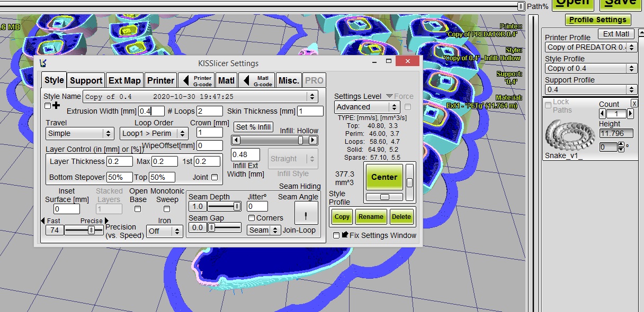644x312 pixels.
Task: Enable the Corners checkbox
Action: [x=252, y=218]
